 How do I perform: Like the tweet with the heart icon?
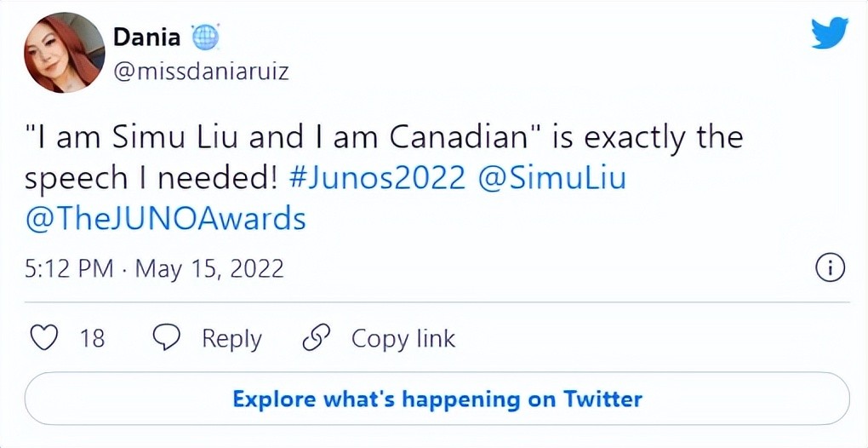click(x=43, y=338)
